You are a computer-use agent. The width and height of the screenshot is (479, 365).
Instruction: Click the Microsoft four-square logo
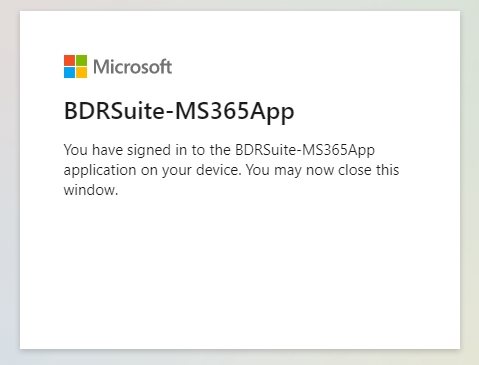[x=75, y=66]
